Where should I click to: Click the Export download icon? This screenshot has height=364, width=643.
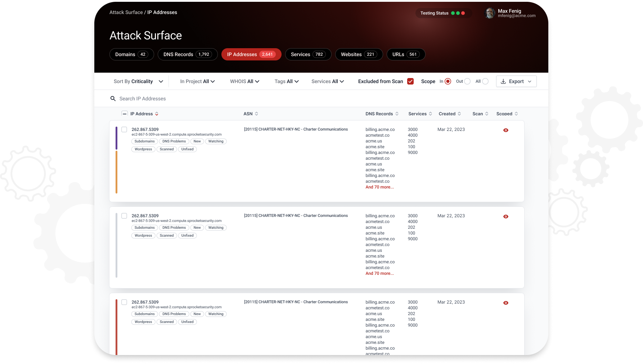503,82
